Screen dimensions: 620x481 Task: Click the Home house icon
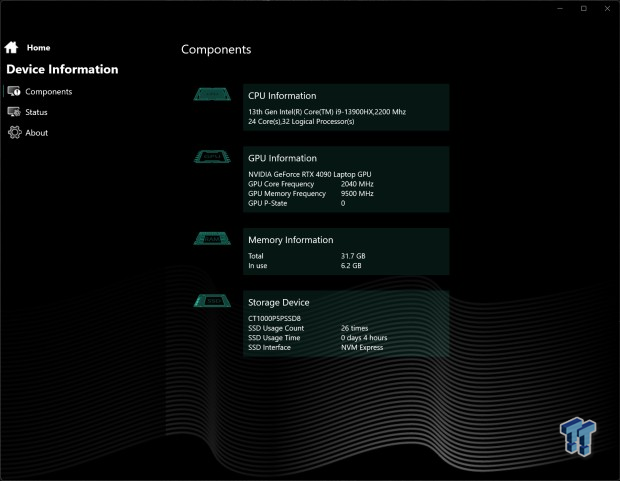coord(11,47)
